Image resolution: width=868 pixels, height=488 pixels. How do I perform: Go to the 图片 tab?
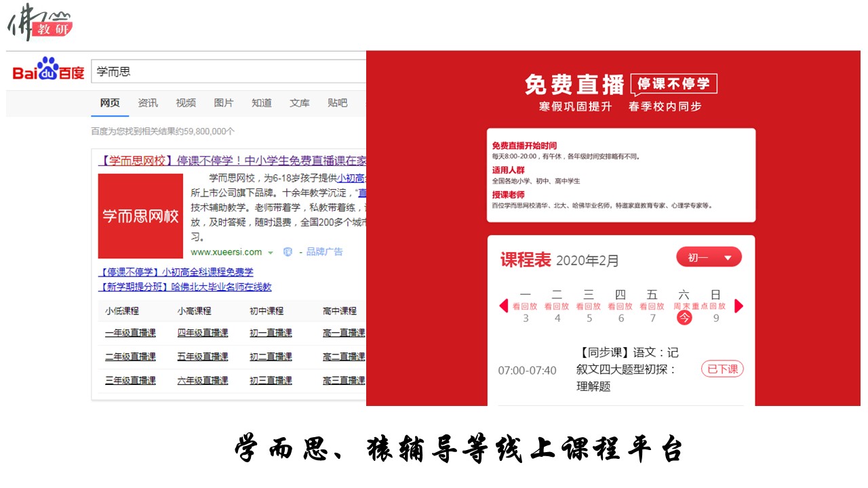pos(224,103)
